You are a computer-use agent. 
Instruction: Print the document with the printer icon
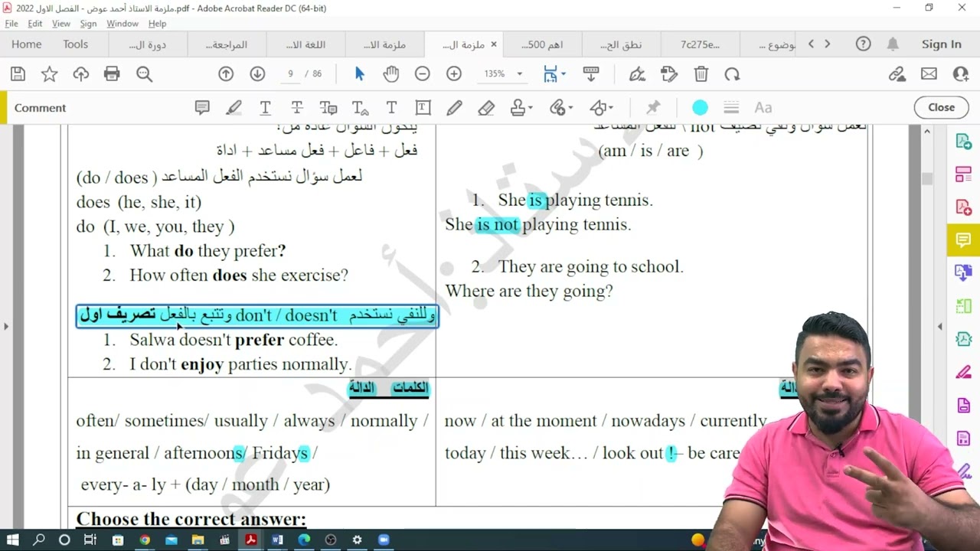[112, 74]
